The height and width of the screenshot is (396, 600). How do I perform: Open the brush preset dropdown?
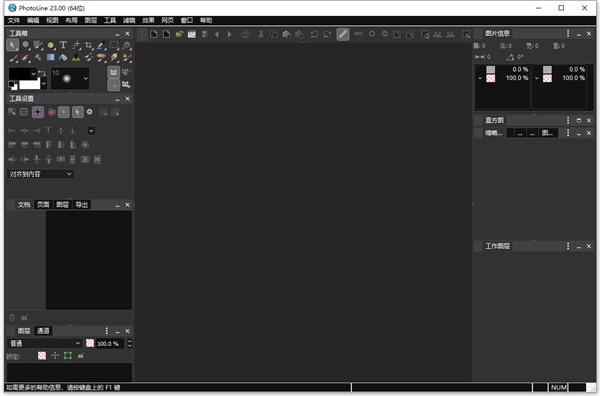tap(85, 78)
